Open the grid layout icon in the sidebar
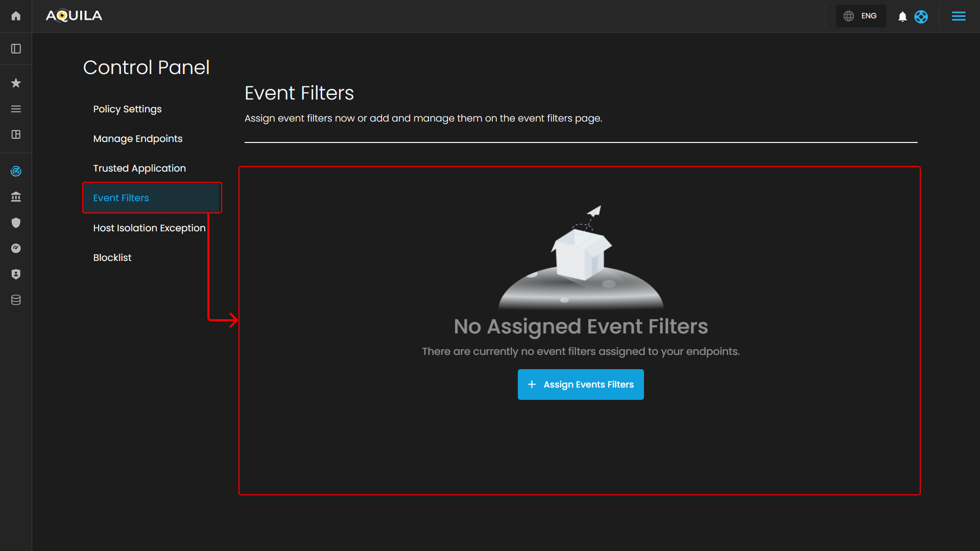980x551 pixels. [x=16, y=134]
